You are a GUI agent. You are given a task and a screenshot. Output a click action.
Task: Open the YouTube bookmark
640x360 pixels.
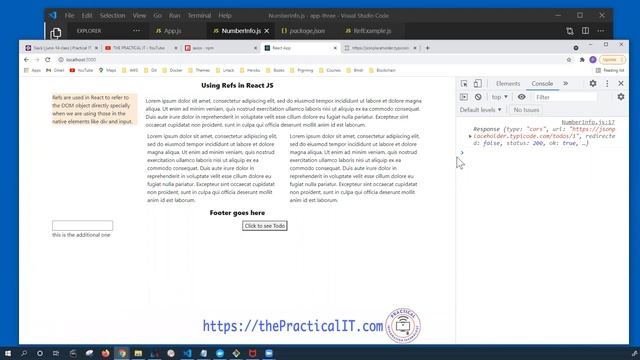tap(81, 70)
